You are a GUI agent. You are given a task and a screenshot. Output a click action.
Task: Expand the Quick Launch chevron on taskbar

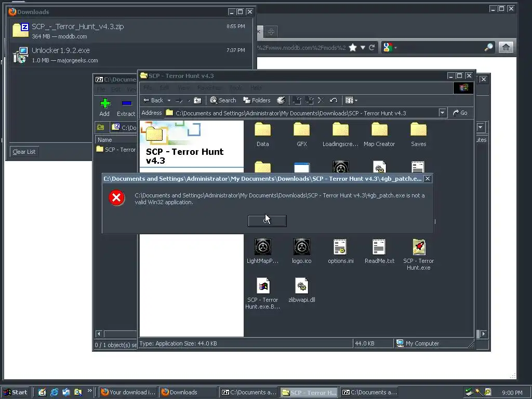click(89, 390)
